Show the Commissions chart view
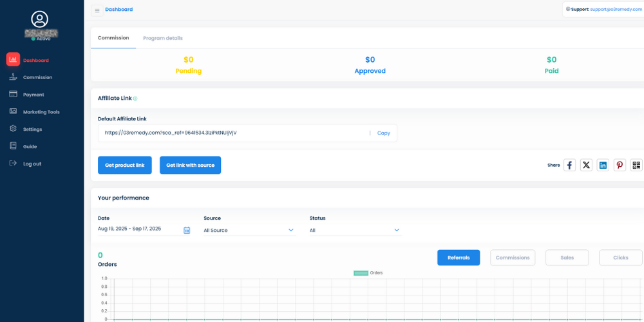 click(x=513, y=258)
